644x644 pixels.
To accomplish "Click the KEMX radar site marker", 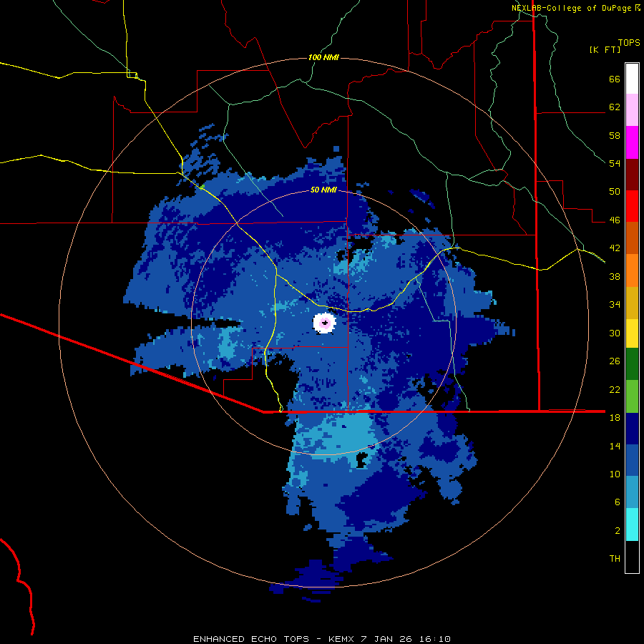I will [325, 323].
